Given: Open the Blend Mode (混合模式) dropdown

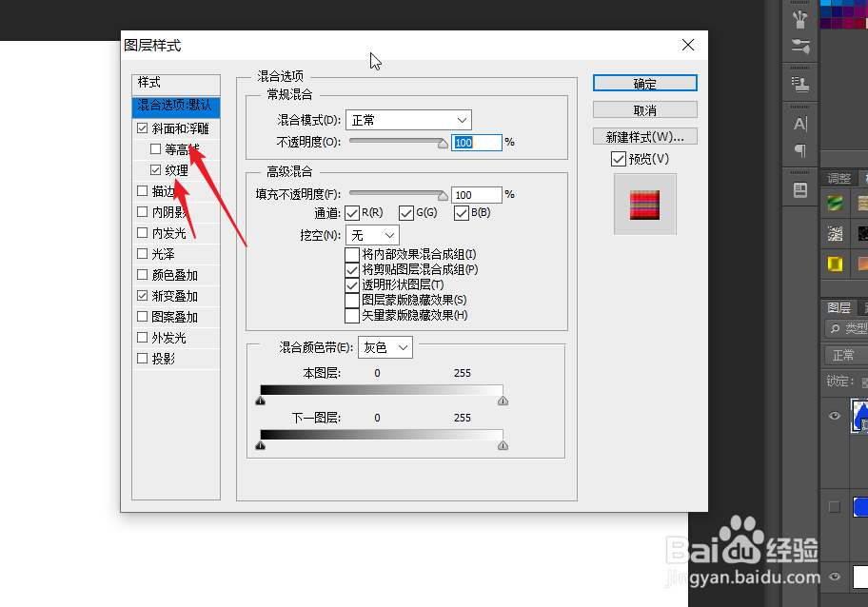Looking at the screenshot, I should coord(408,120).
